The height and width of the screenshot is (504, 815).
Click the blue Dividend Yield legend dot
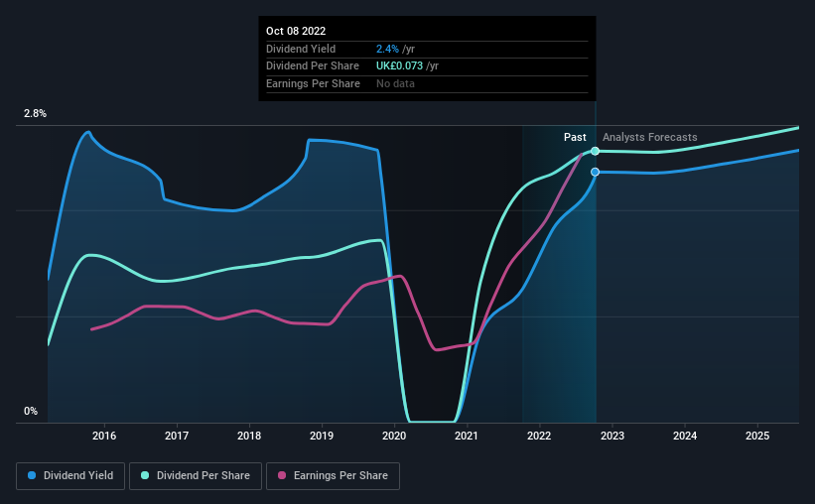[32, 475]
